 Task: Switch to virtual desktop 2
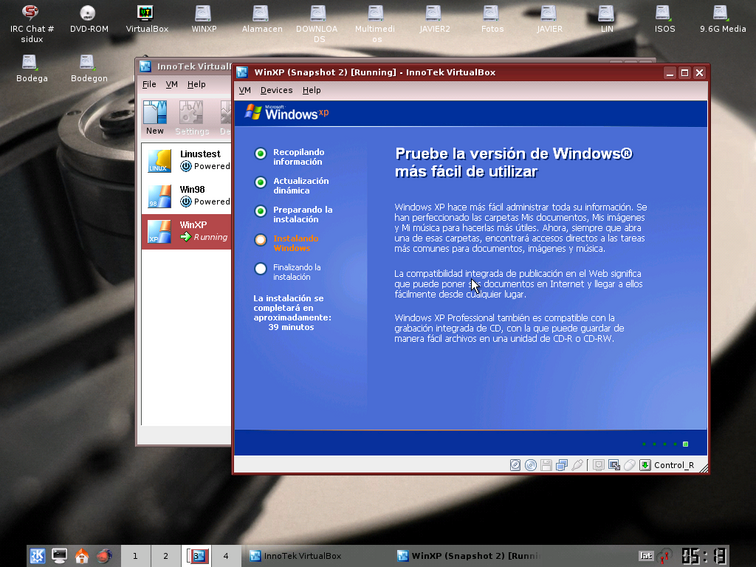coord(165,556)
